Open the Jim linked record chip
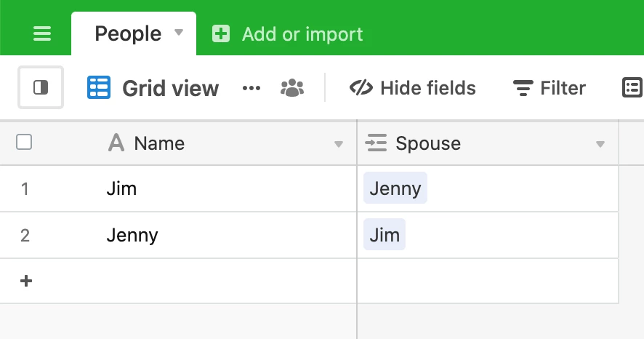The image size is (644, 339). point(385,235)
